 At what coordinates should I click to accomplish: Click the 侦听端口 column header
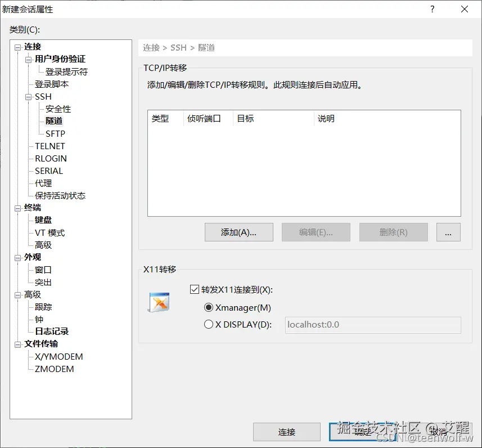[x=205, y=118]
